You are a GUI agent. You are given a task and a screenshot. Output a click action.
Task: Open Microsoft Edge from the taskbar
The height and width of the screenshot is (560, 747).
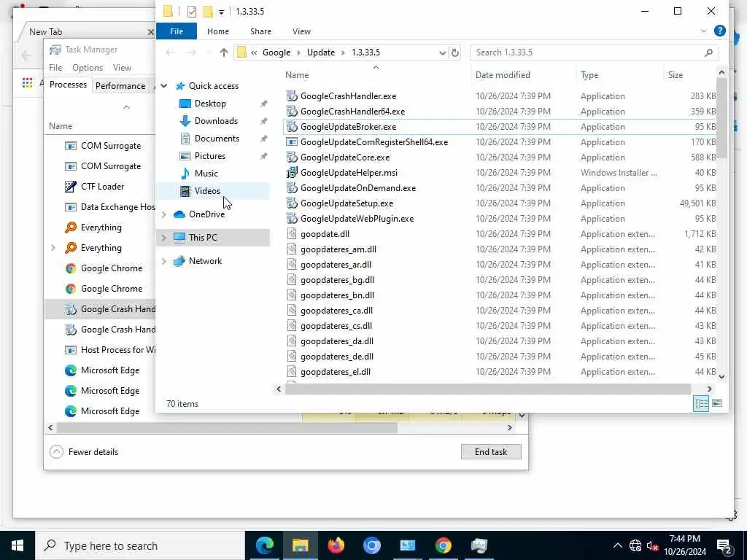tap(264, 545)
